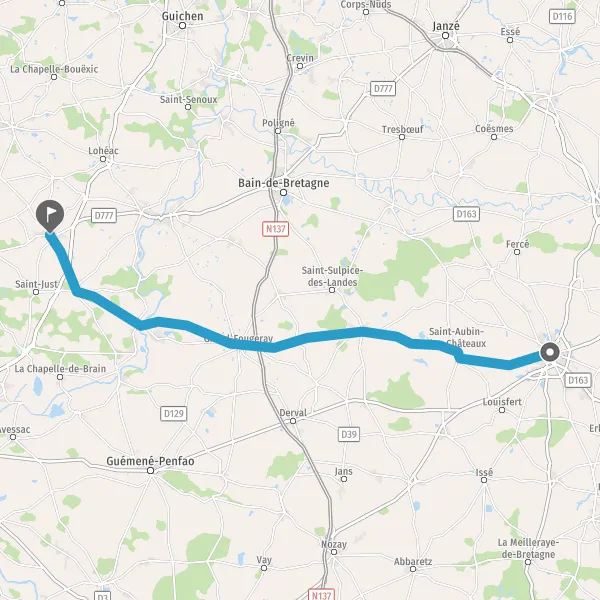Select the Lohéac town label
600x600 pixels.
pos(103,151)
